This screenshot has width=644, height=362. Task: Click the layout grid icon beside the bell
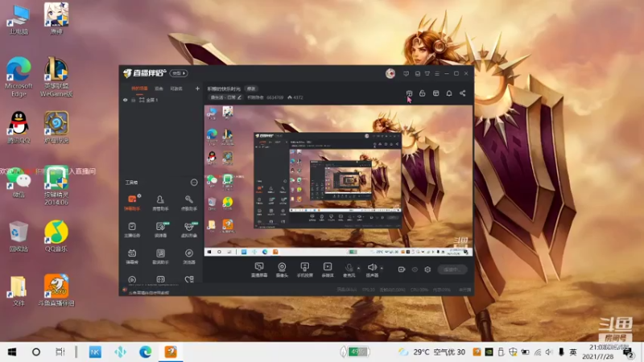coord(436,93)
